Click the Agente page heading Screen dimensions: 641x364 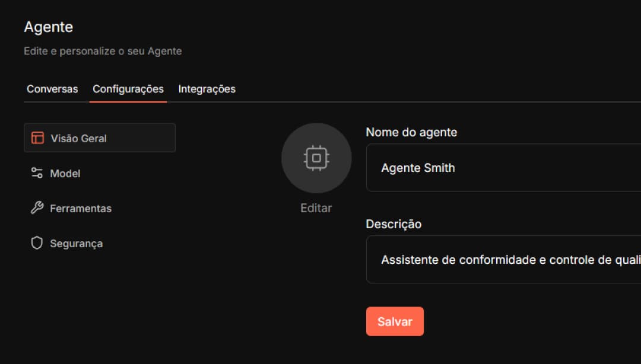point(48,27)
